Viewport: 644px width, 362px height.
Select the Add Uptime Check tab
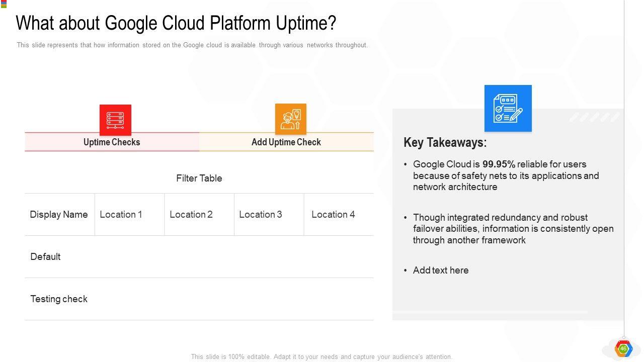pos(286,142)
